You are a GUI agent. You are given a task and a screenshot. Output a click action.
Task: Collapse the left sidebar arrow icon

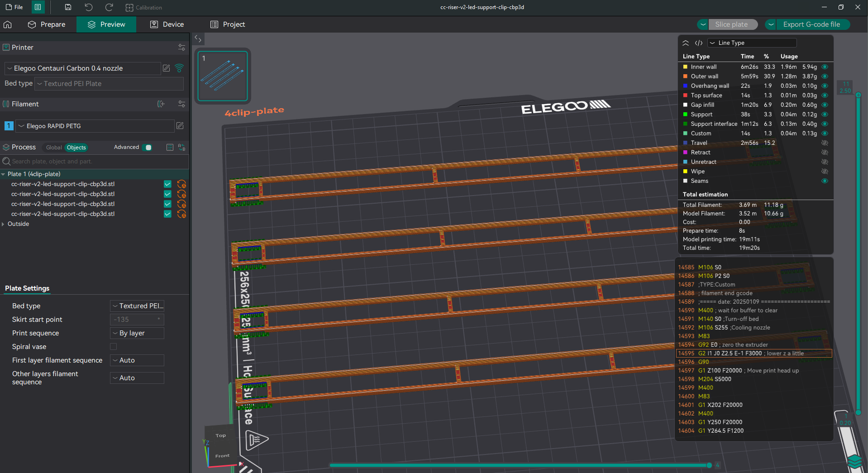point(198,38)
